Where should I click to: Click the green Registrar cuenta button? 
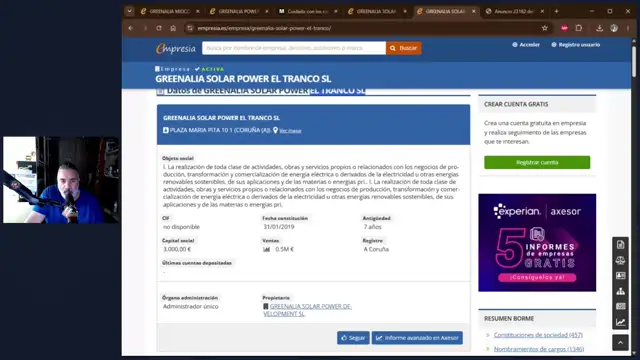pos(537,162)
